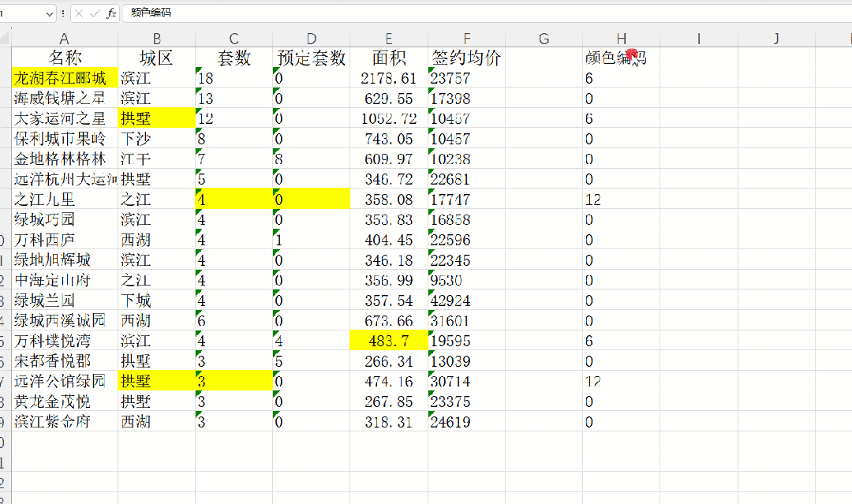Select column H header
852x504 pixels.
(622, 39)
